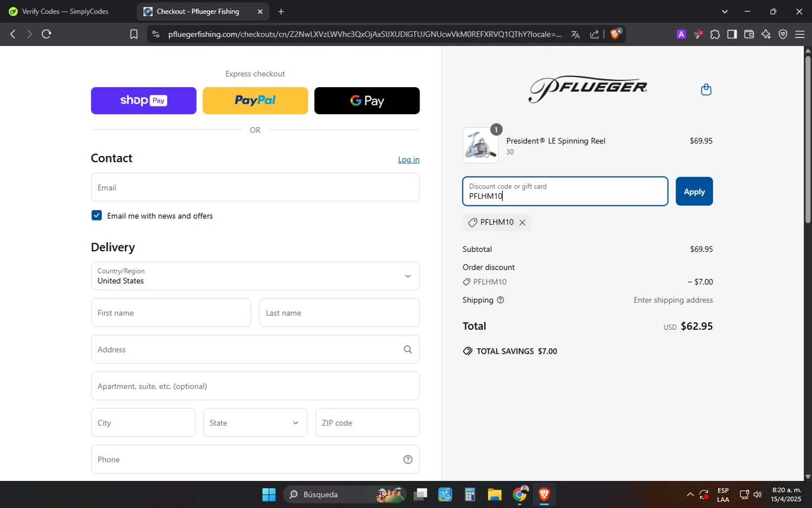Screen dimensions: 812x508
Task: Remove the applied PFLHM10 code tag
Action: tap(522, 223)
